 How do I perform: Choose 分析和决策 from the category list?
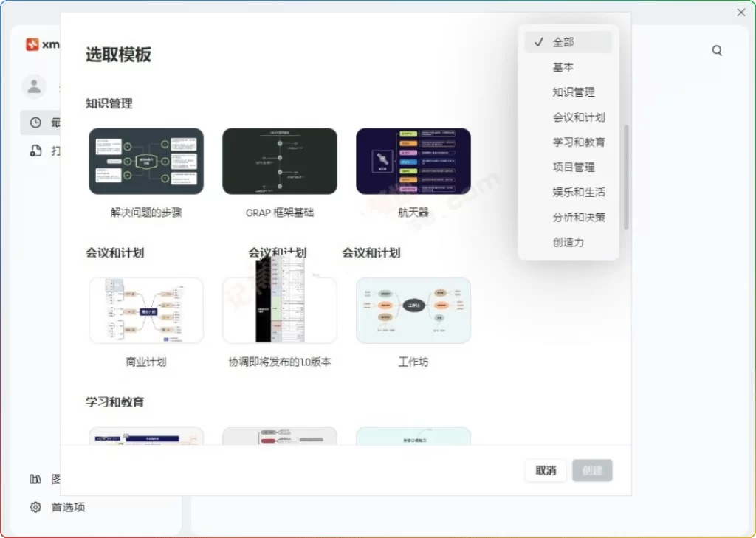(579, 216)
